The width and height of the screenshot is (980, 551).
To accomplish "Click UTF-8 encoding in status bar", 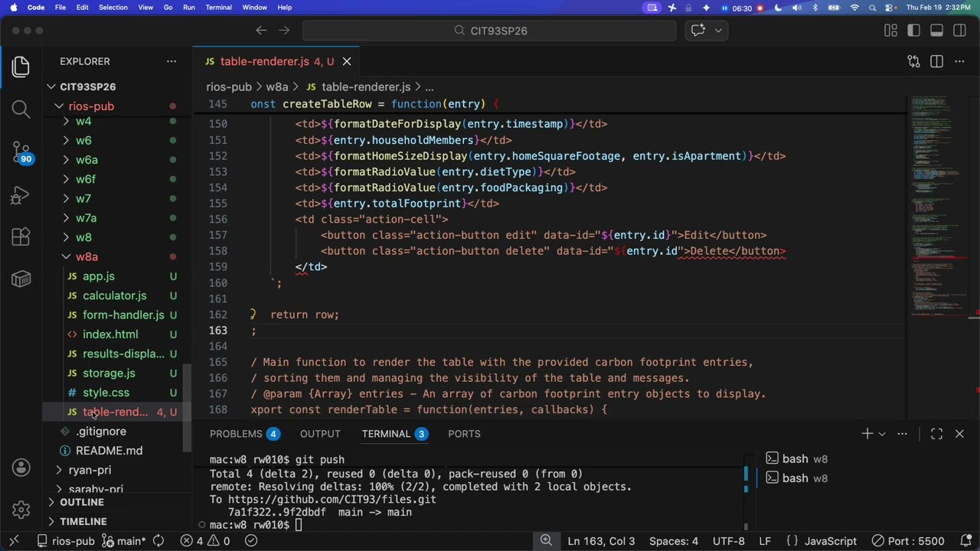I will (729, 541).
